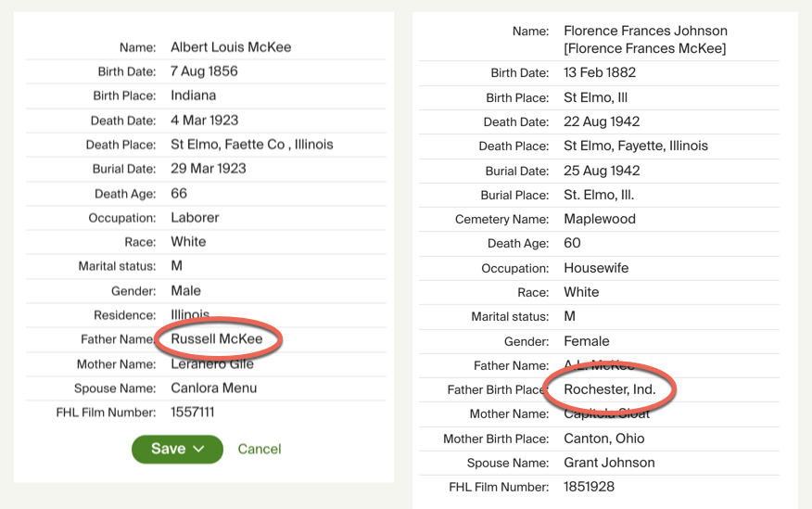Viewport: 812px width, 509px height.
Task: Select the Laborer occupation value
Action: coord(195,218)
